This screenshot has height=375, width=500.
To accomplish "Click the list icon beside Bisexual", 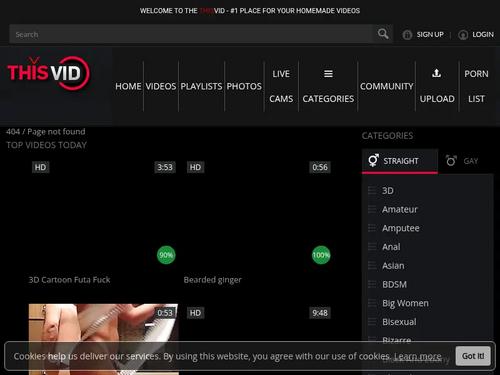I will (372, 322).
